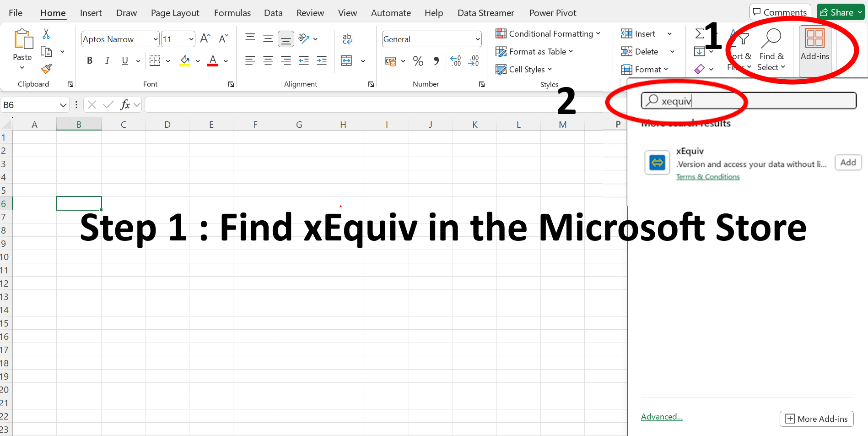Toggle Wrap Text option
The height and width of the screenshot is (436, 868).
click(x=347, y=39)
